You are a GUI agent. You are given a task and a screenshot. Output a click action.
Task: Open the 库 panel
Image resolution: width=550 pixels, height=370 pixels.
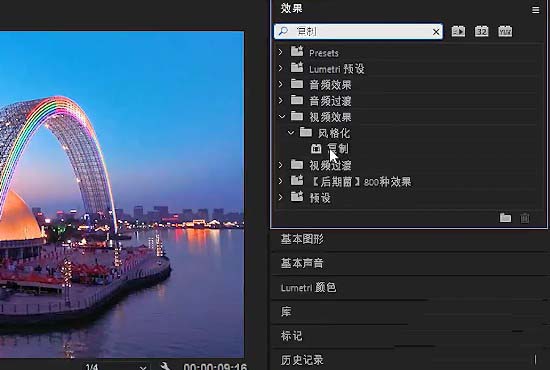click(286, 312)
